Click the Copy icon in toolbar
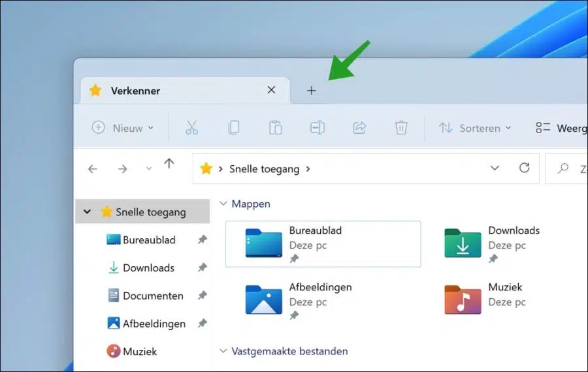 pyautogui.click(x=234, y=128)
